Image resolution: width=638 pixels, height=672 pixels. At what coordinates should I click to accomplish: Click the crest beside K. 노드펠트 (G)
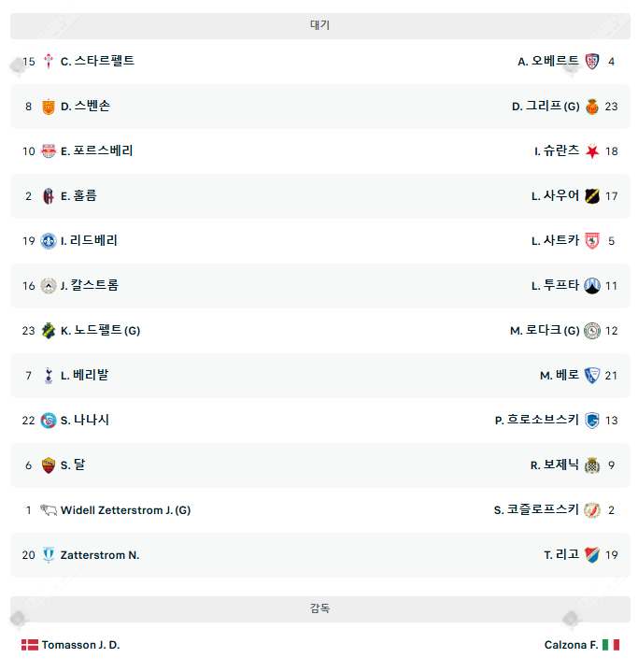pyautogui.click(x=49, y=331)
